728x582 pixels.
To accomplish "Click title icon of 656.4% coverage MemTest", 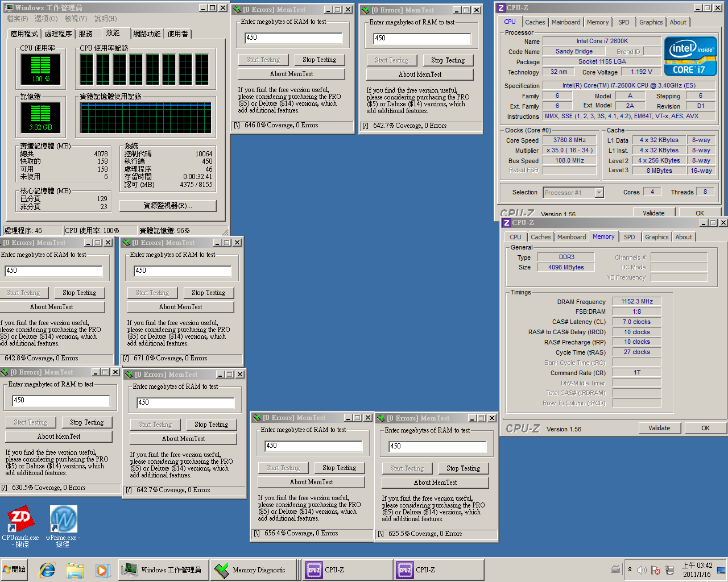I will point(257,418).
